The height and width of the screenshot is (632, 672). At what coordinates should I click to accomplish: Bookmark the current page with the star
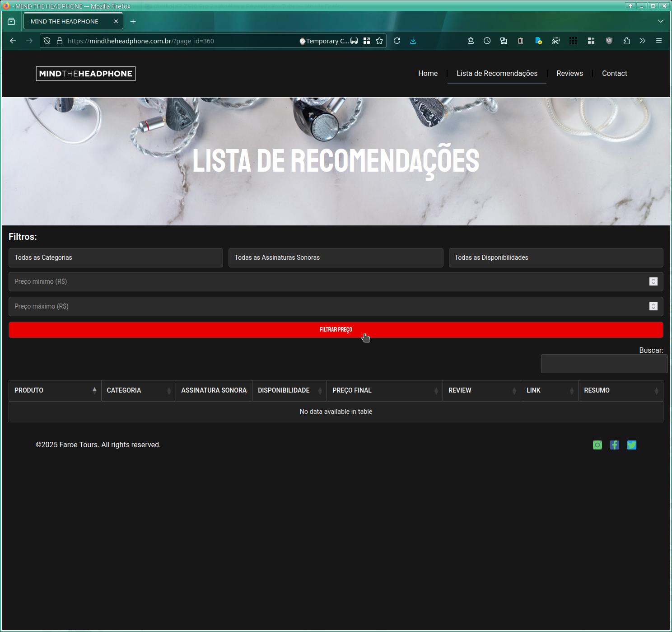click(x=378, y=41)
